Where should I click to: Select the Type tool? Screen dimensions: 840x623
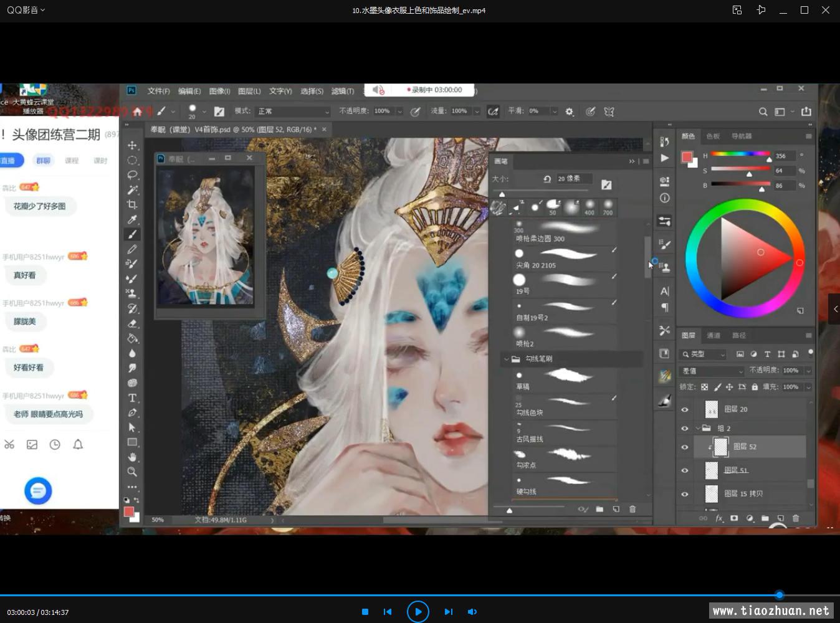coord(132,398)
